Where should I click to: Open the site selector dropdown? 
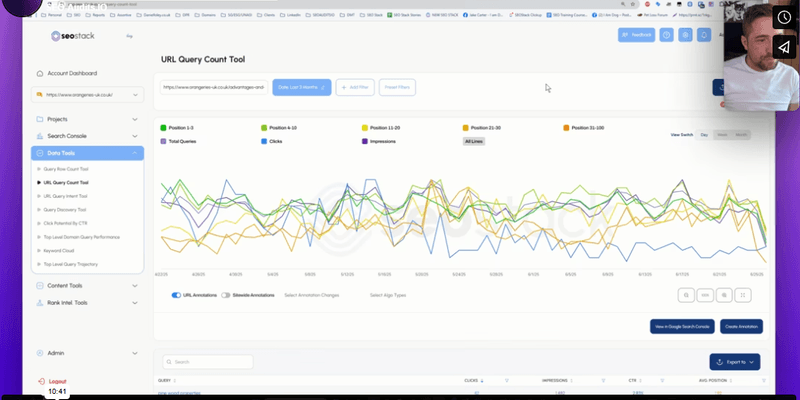(88, 95)
